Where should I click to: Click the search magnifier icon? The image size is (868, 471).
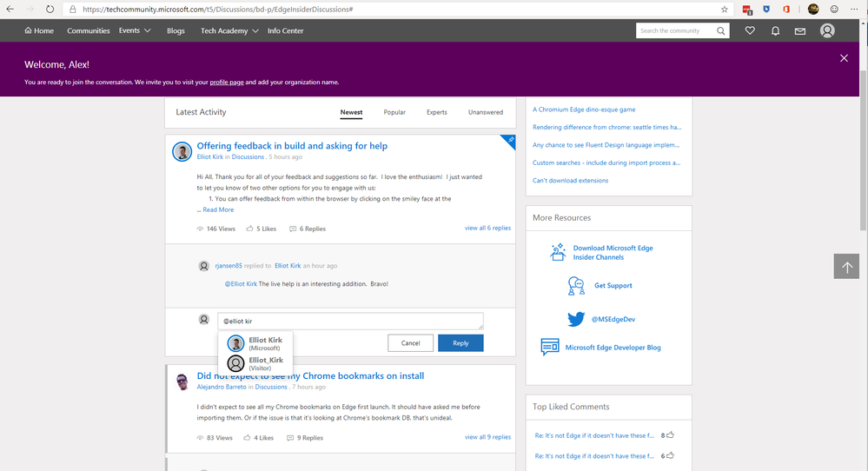point(721,31)
